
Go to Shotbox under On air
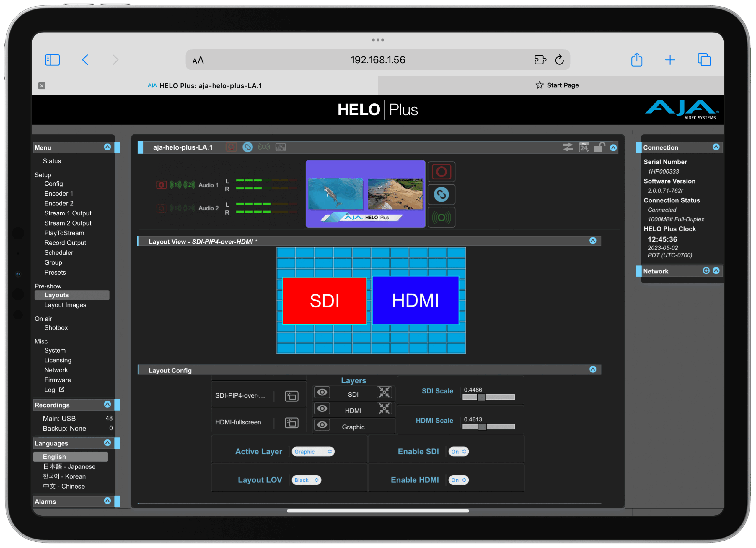(56, 328)
